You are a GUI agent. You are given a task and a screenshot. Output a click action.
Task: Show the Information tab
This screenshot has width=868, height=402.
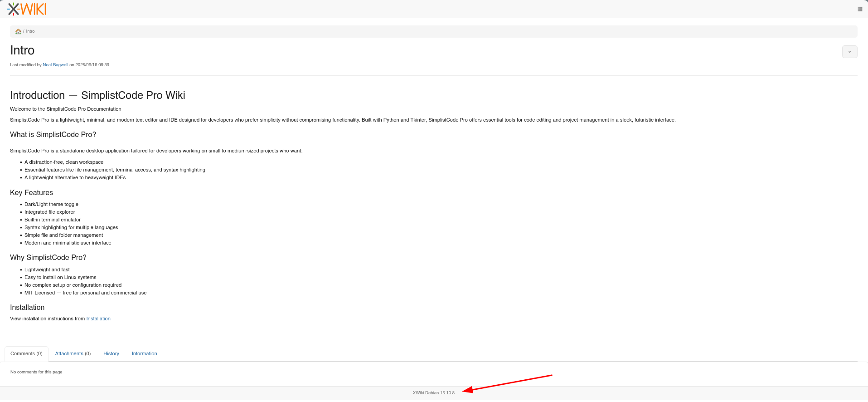pyautogui.click(x=144, y=353)
